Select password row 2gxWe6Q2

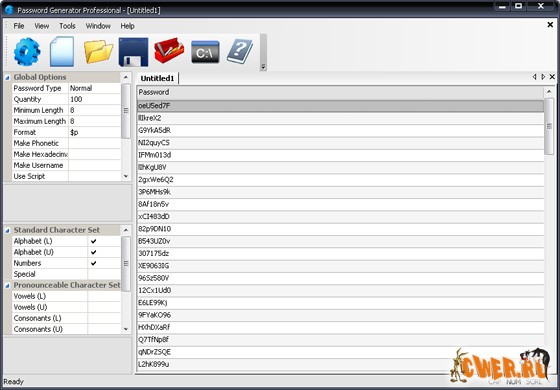coord(340,180)
